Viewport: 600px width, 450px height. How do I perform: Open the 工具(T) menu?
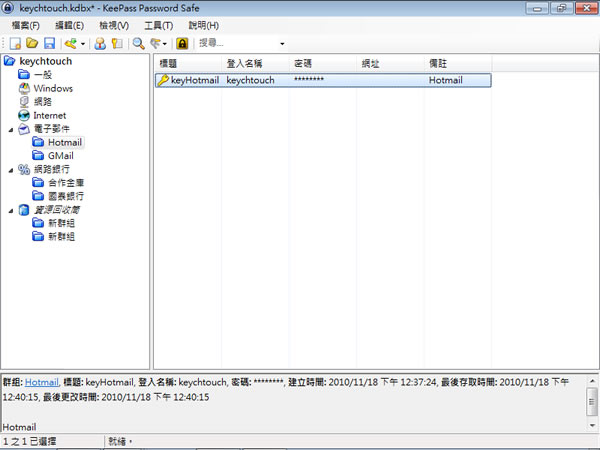pos(157,25)
